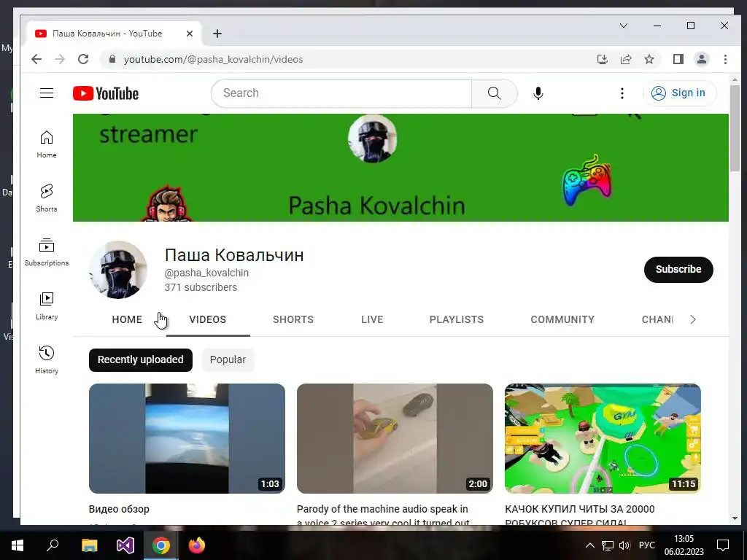Close the Паша Ковальчин YouTube tab
Viewport: 747px width, 560px height.
click(190, 34)
